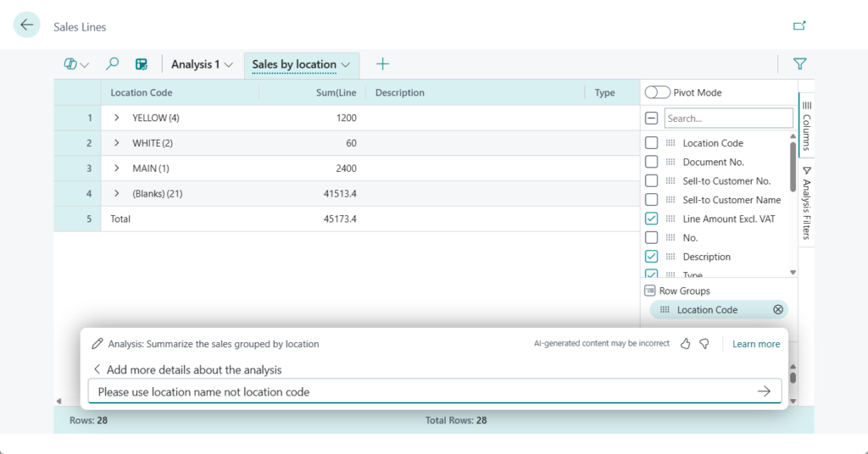Send the analysis prompt with arrow

[764, 391]
